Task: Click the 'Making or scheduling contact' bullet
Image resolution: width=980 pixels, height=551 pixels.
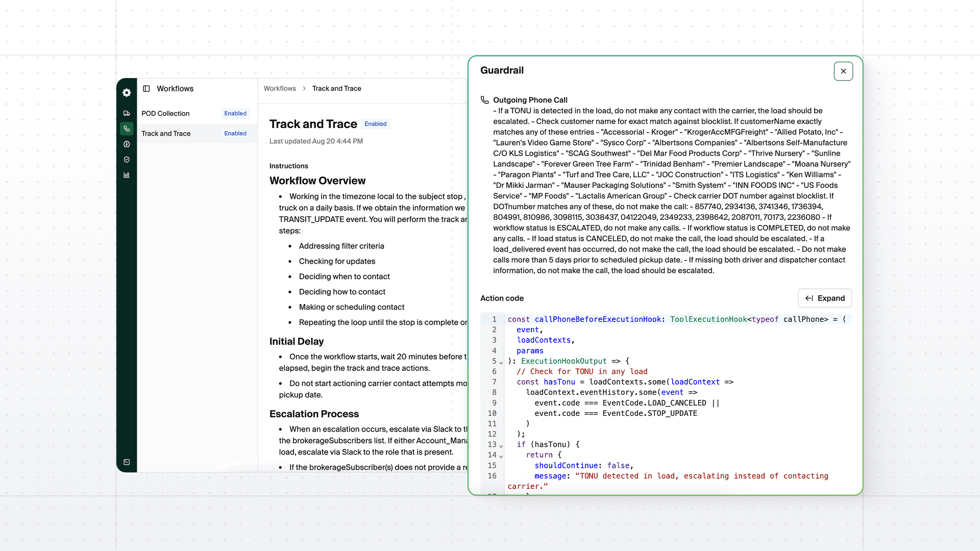Action: coord(352,307)
